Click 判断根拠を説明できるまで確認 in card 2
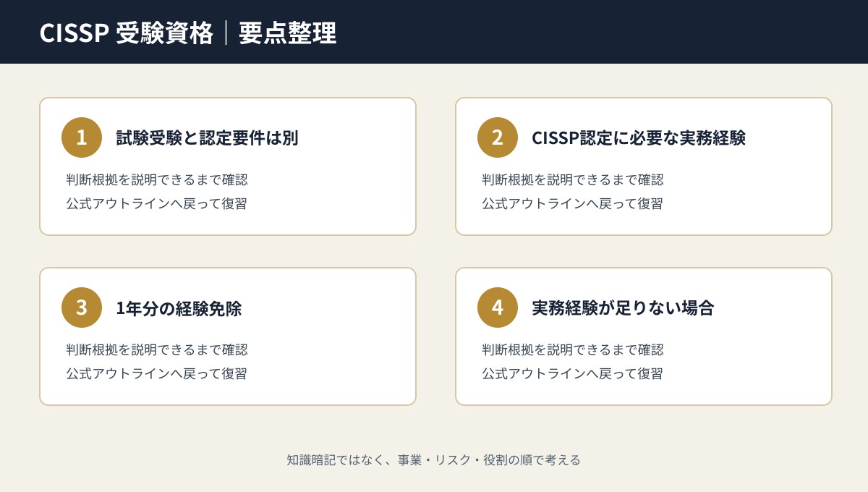 coord(573,180)
